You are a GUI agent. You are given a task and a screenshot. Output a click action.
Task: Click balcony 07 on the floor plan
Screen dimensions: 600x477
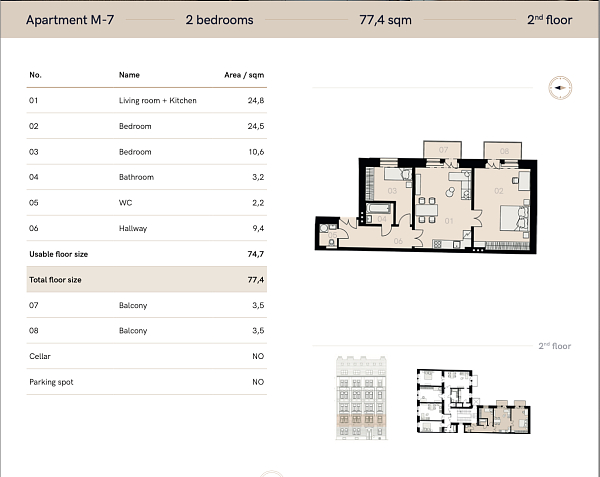(x=441, y=151)
